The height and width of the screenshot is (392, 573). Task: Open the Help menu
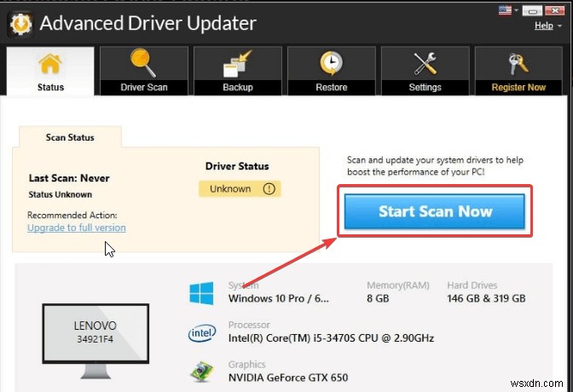tap(544, 26)
